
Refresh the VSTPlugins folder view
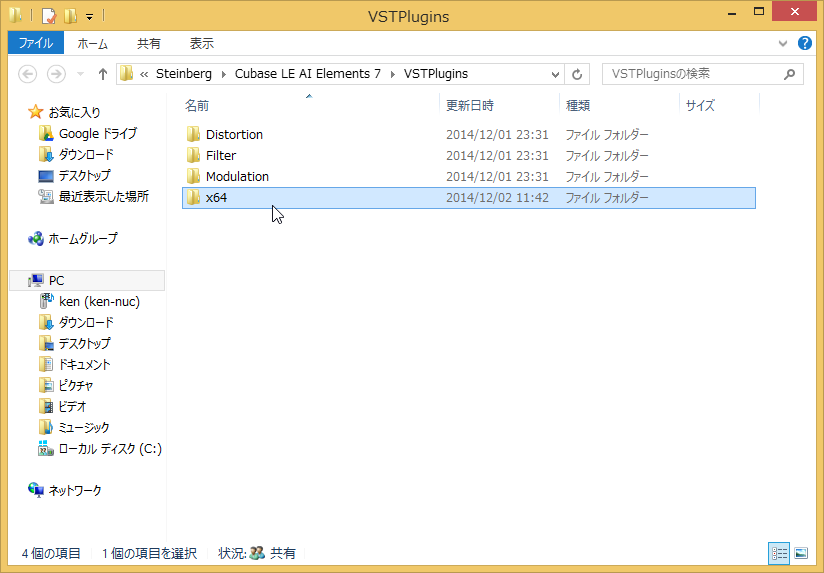tap(577, 74)
